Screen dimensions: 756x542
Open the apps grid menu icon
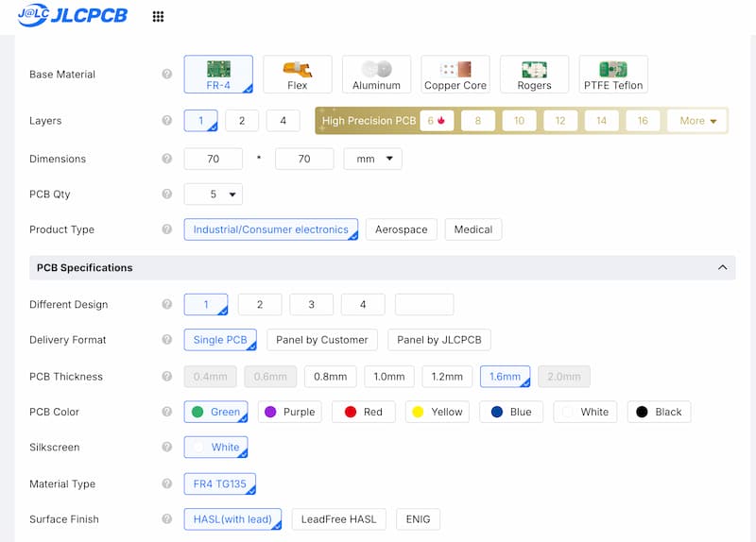pyautogui.click(x=158, y=16)
